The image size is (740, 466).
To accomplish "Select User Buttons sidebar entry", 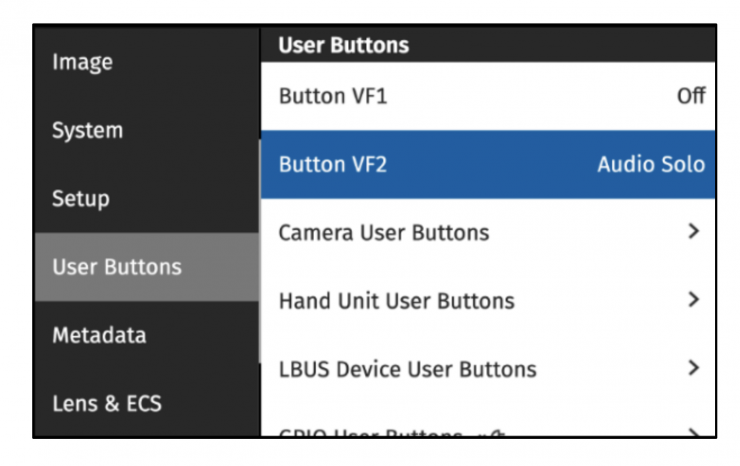I will coord(117,267).
